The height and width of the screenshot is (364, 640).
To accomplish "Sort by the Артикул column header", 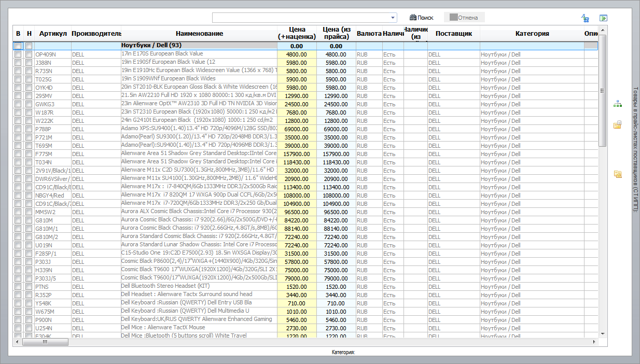I will 53,33.
